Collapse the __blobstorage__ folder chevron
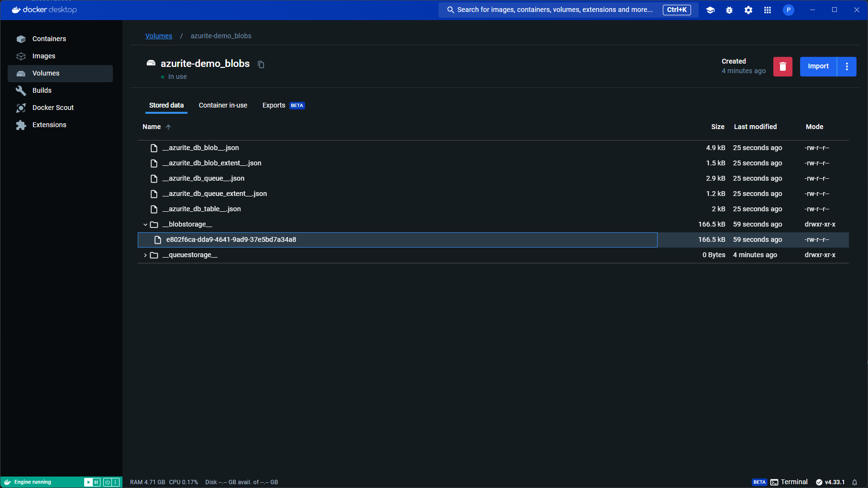The height and width of the screenshot is (488, 868). click(x=145, y=225)
